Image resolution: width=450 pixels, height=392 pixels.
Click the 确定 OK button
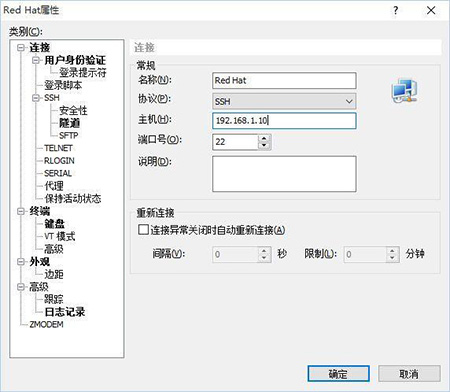click(x=338, y=374)
